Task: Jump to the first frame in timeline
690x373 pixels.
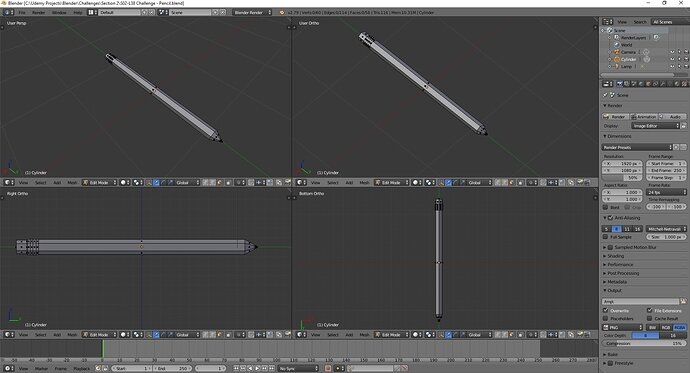Action: (x=236, y=369)
